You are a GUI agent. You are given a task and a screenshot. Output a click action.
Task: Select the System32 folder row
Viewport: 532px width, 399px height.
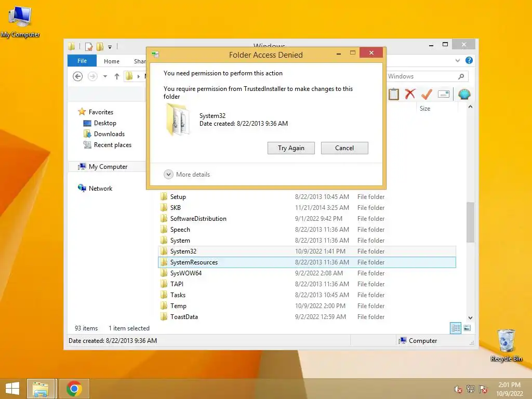307,251
